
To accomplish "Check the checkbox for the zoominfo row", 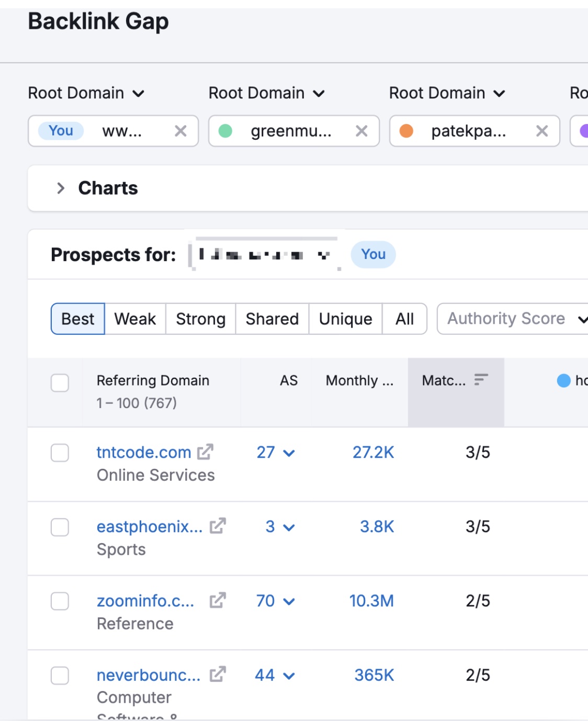I will click(59, 601).
